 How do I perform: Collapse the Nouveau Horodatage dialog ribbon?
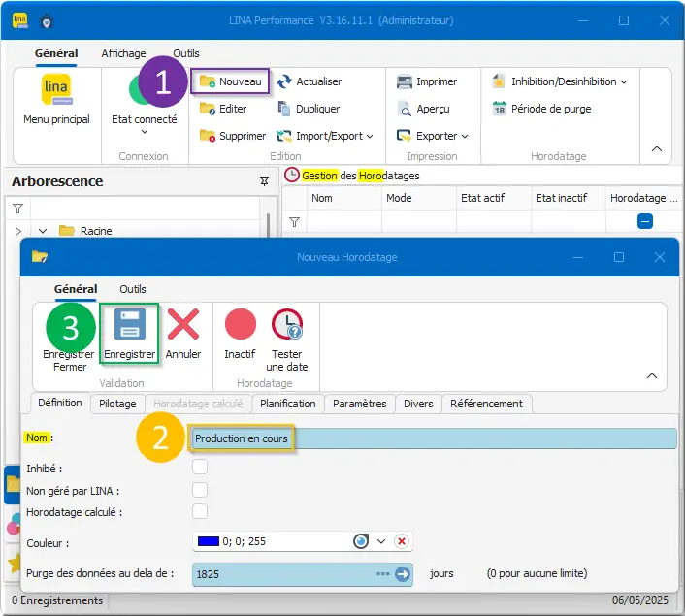(651, 375)
